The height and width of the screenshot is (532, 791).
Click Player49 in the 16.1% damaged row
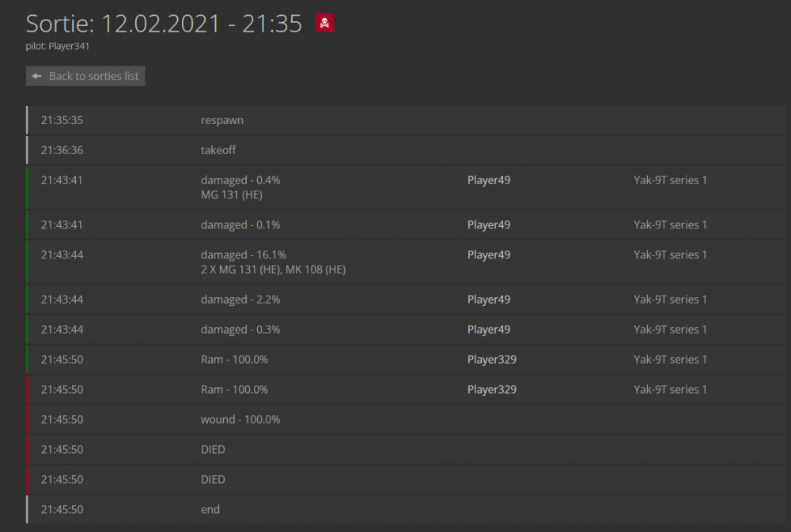(x=489, y=255)
